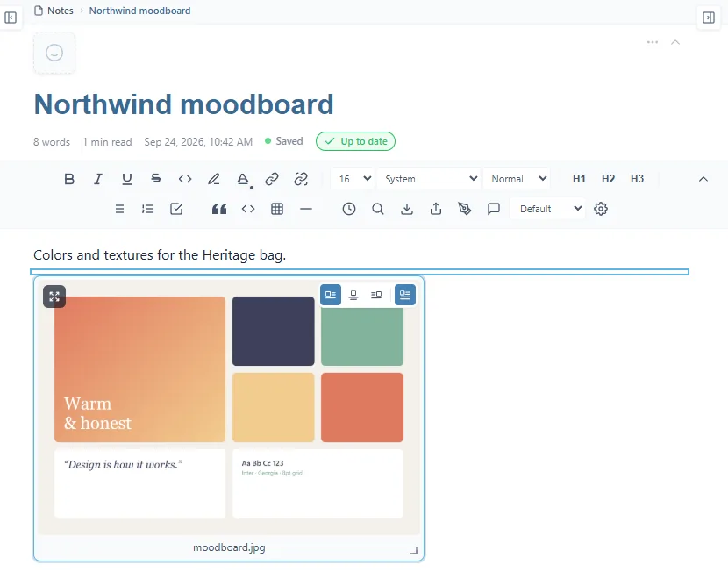The width and height of the screenshot is (728, 579).
Task: Open the clock history icon
Action: pyautogui.click(x=349, y=209)
